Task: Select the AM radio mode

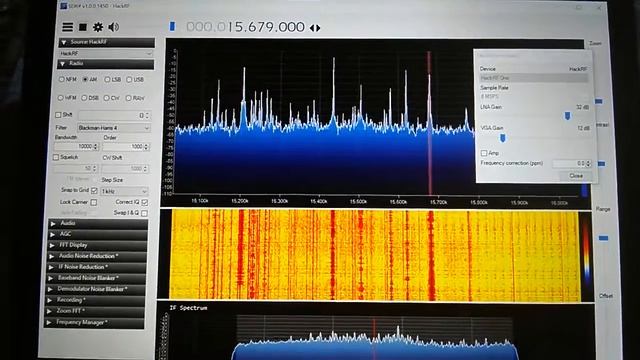Action: 85,79
